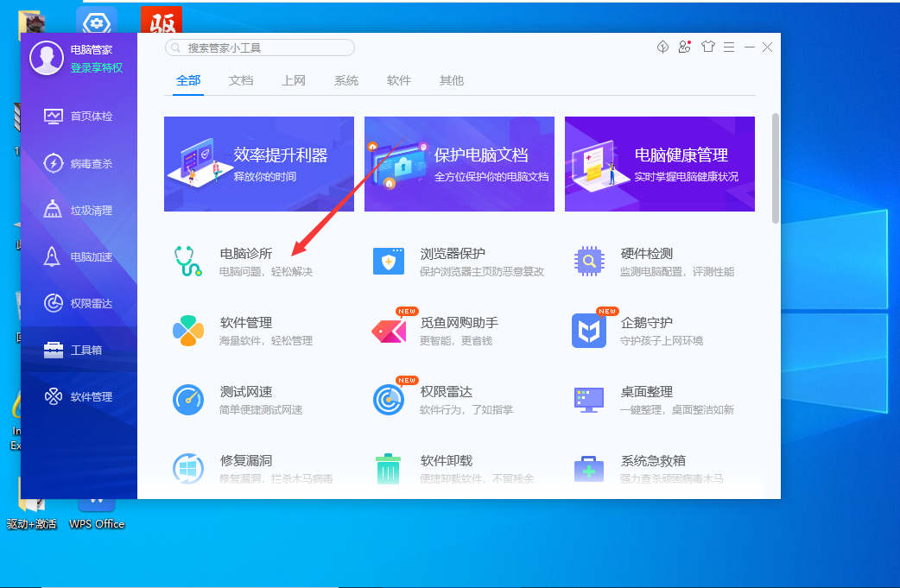Click the tool list vertical scrollbar
Image resolution: width=900 pixels, height=588 pixels.
[x=776, y=168]
